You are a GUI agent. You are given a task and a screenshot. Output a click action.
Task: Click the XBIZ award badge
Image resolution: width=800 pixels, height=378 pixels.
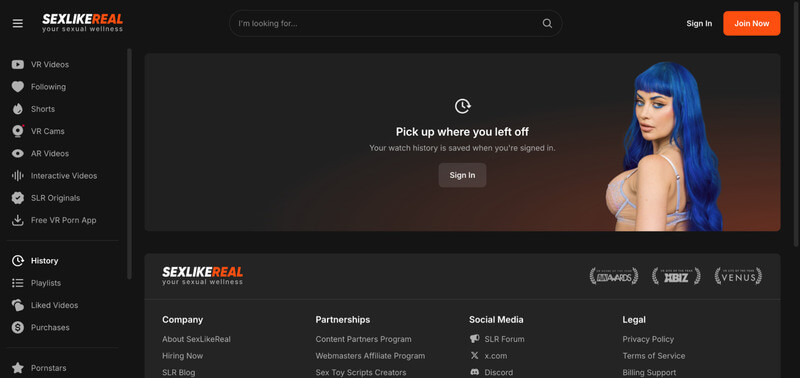click(676, 276)
